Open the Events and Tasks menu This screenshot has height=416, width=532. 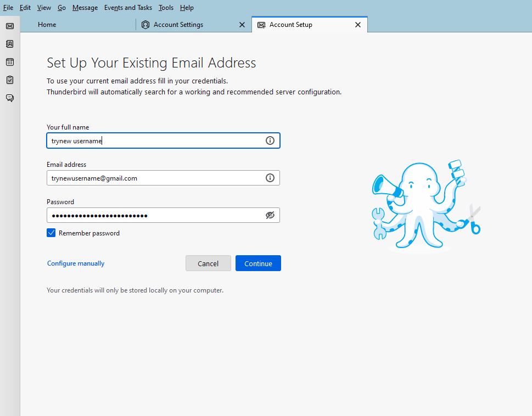128,8
